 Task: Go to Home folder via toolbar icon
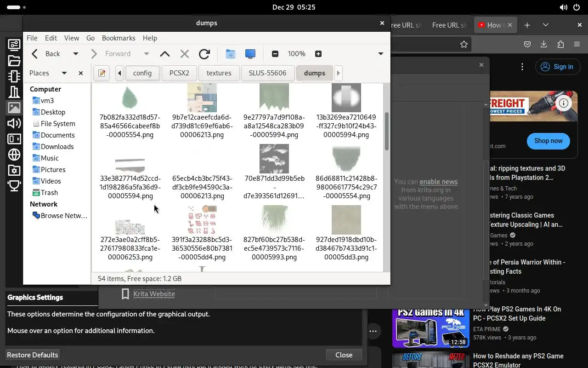(x=231, y=54)
